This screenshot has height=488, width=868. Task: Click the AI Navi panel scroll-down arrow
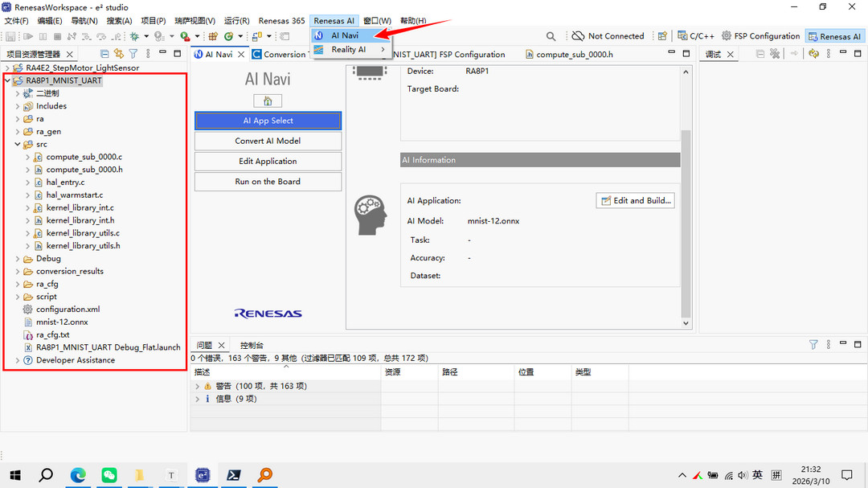pyautogui.click(x=686, y=323)
